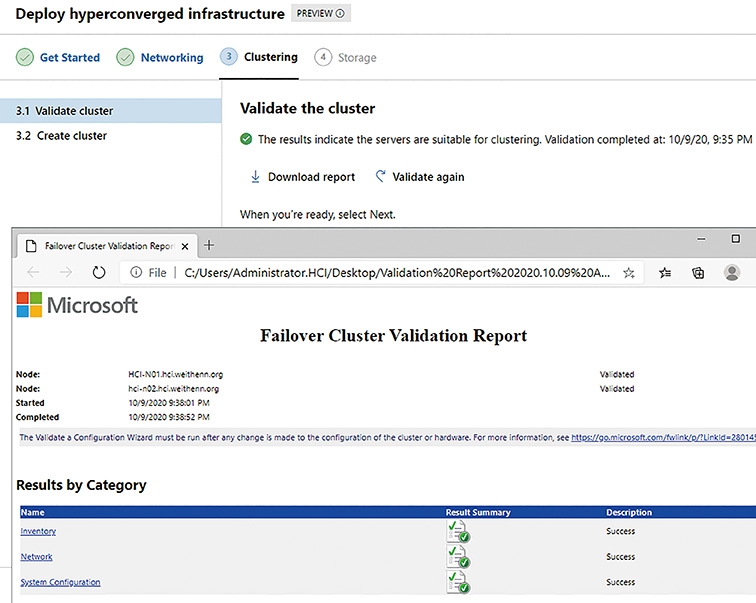Image resolution: width=756 pixels, height=603 pixels.
Task: Click the System Configuration row Success description
Action: [621, 582]
